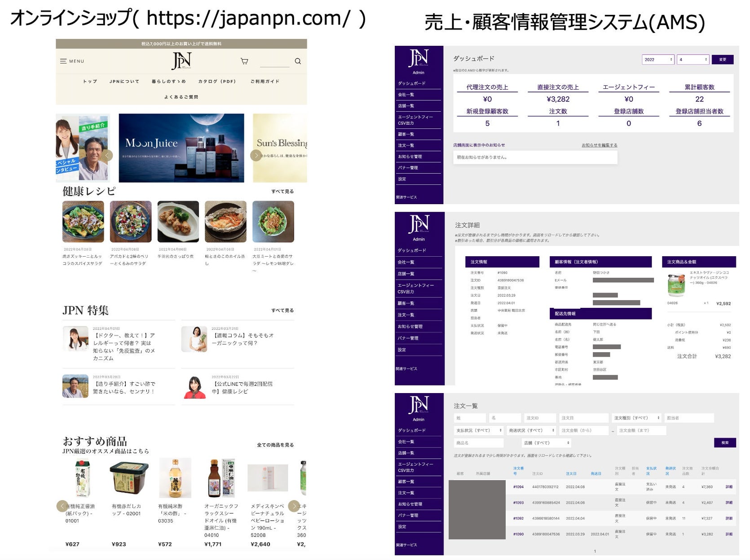Screen dimensions: 750x560
Task: Sort the order list by the 発送日 column
Action: pyautogui.click(x=596, y=473)
